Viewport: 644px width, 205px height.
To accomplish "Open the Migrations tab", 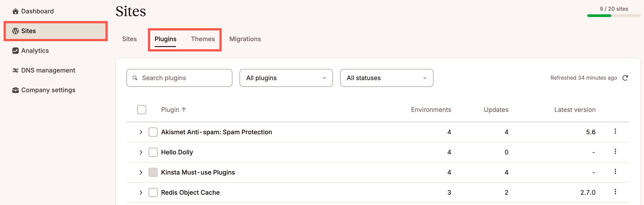I will pyautogui.click(x=245, y=39).
